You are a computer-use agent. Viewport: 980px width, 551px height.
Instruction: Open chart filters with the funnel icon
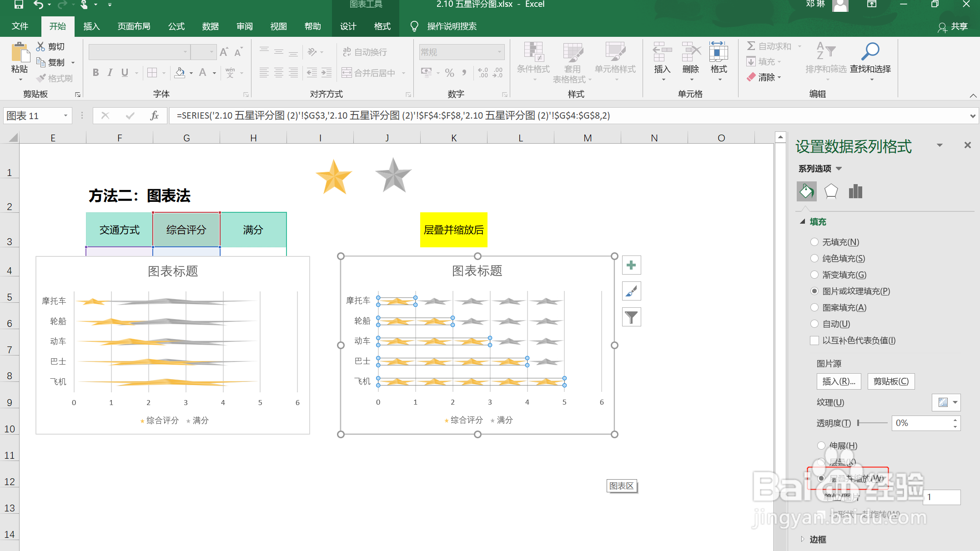coord(631,317)
